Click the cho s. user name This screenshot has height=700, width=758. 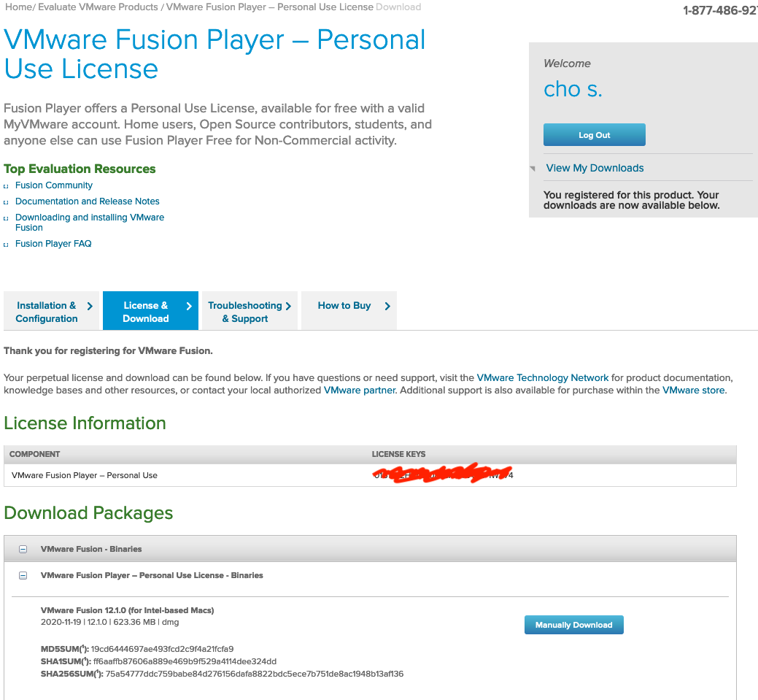[573, 89]
